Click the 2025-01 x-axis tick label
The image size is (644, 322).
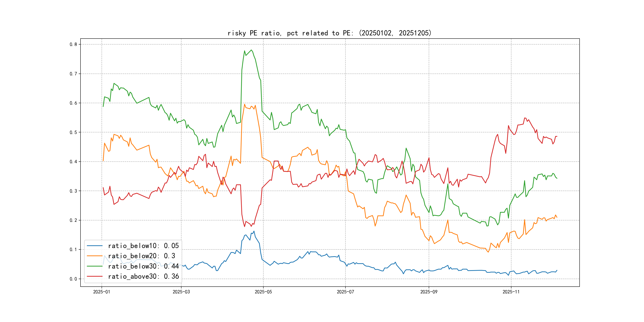point(102,292)
